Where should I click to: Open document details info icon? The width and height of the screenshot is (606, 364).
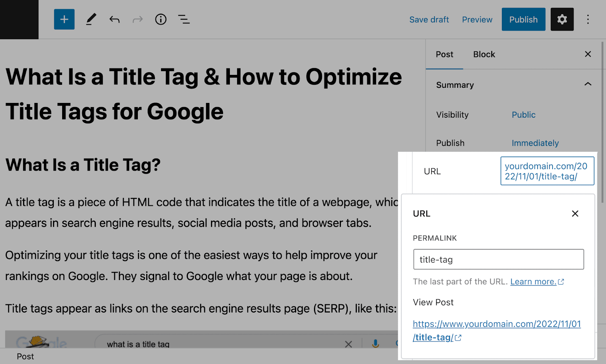(161, 19)
